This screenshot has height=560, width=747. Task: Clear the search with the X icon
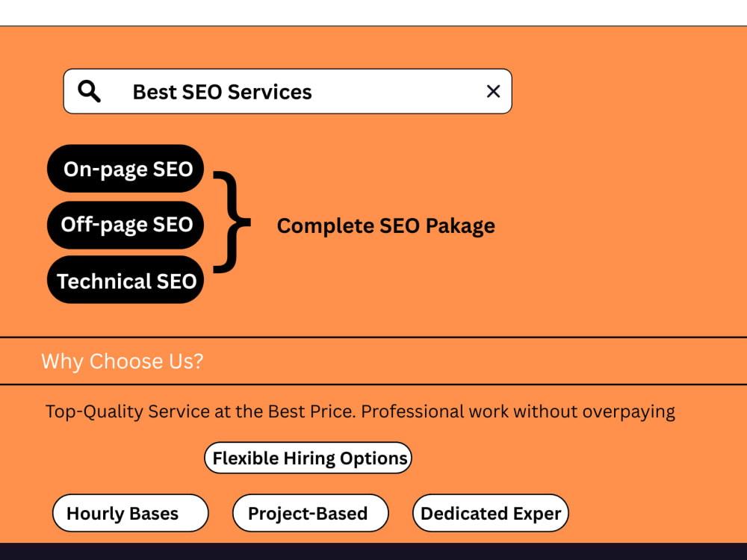[x=493, y=91]
